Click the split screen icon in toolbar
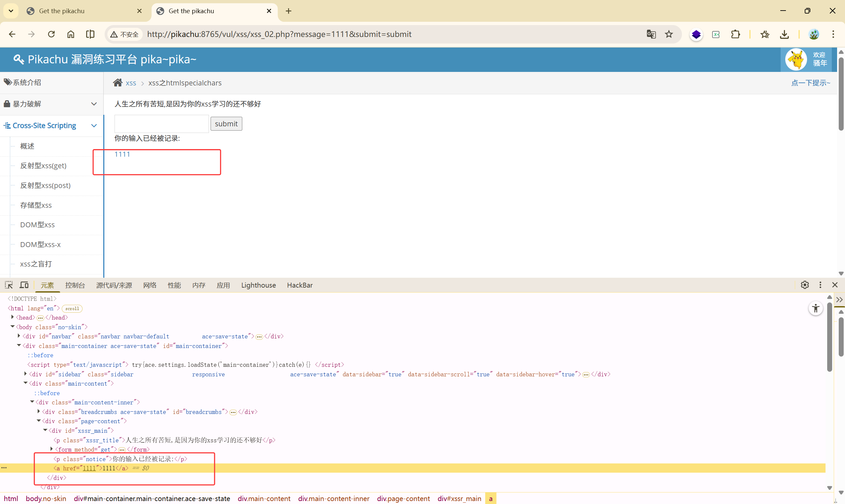 (90, 34)
